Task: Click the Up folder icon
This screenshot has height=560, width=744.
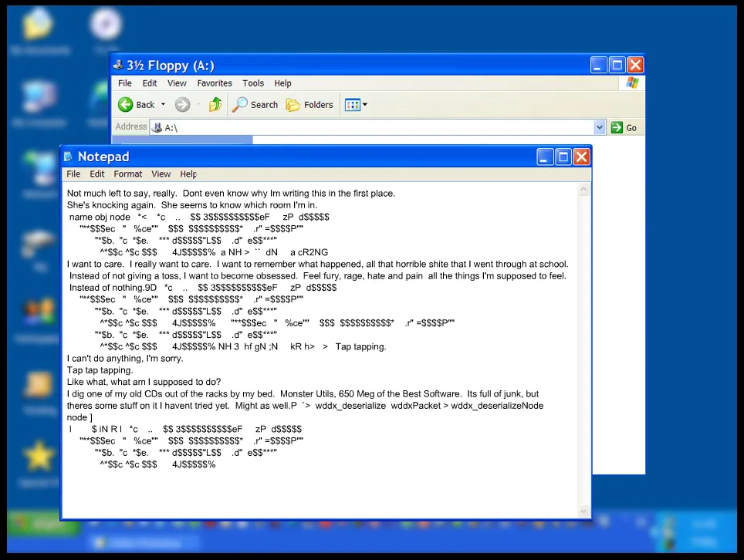Action: [x=215, y=105]
